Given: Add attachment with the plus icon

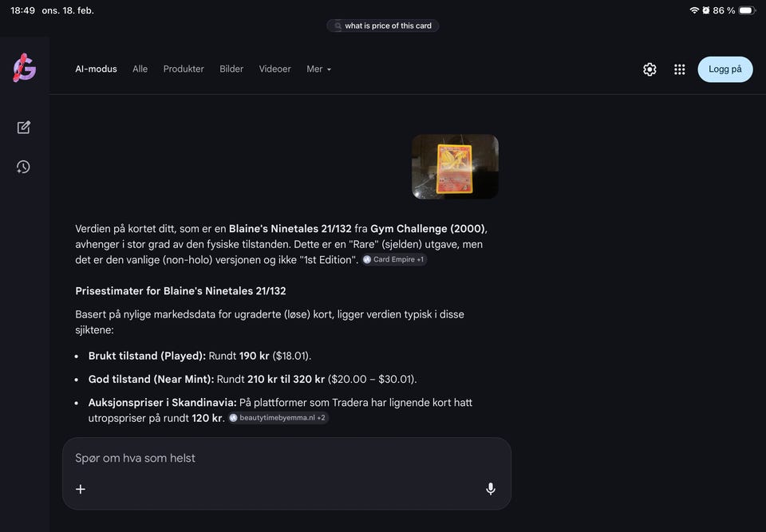Looking at the screenshot, I should coord(81,489).
